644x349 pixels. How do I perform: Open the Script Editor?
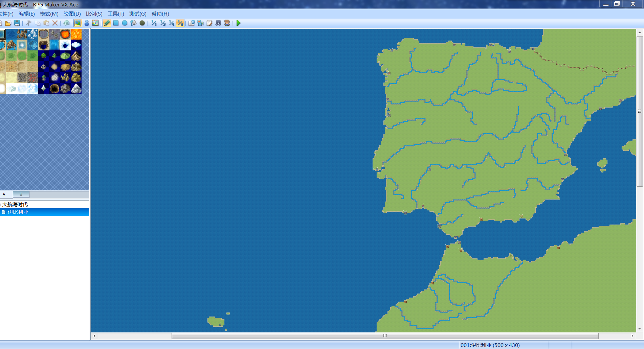tap(209, 23)
